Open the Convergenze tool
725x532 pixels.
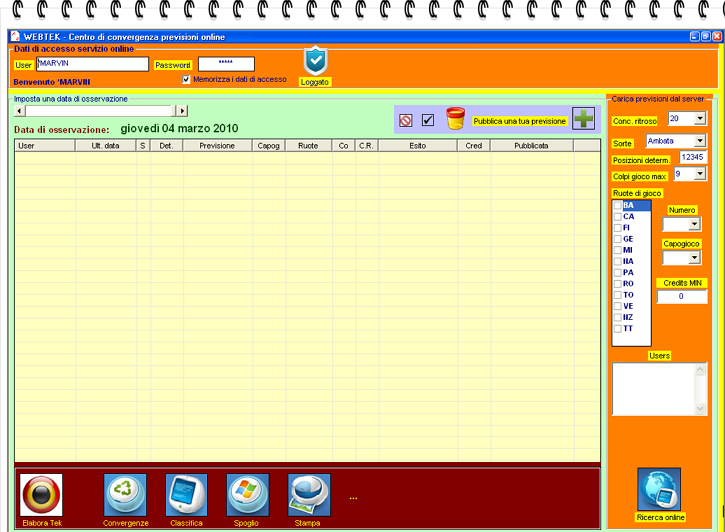pos(125,495)
